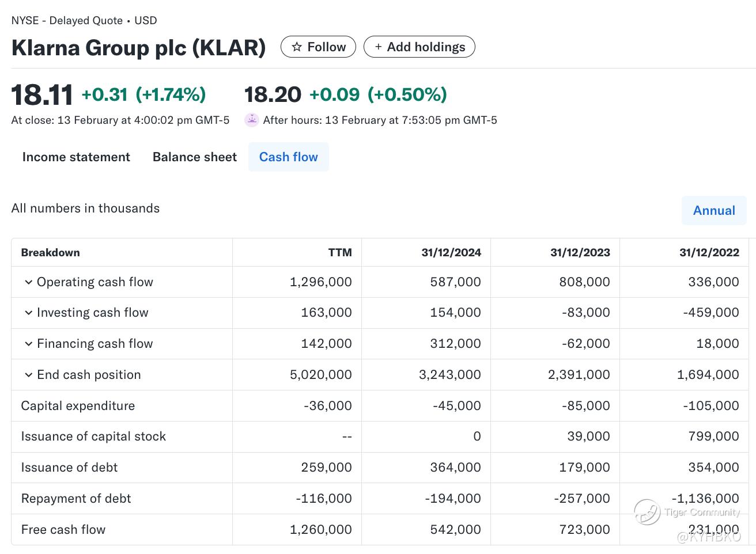Click the After hours timestamp text

click(380, 120)
